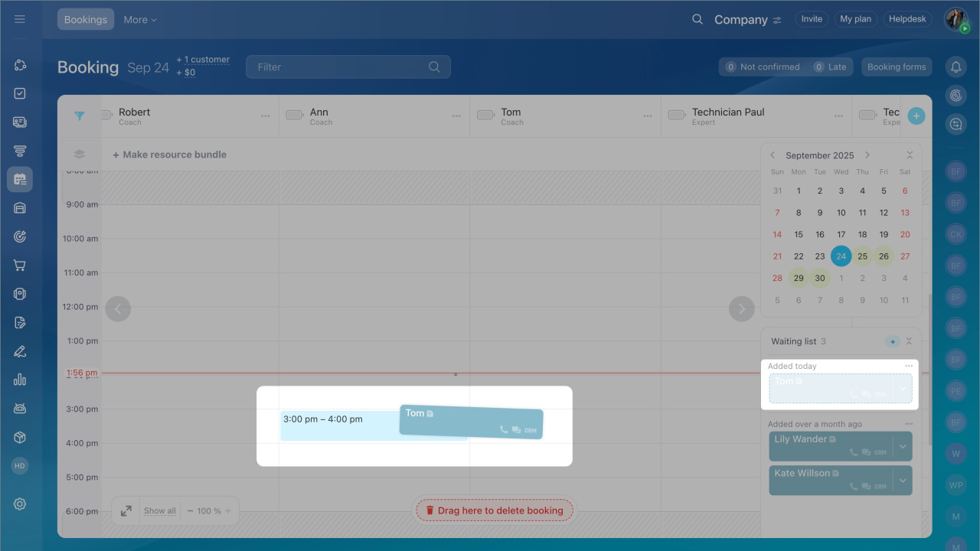Open the notifications bell icon
Image resolution: width=980 pixels, height=551 pixels.
[x=955, y=67]
